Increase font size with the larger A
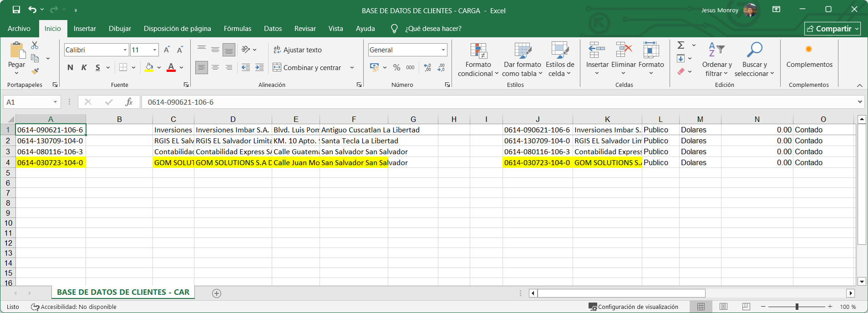Viewport: 868px width, 313px height. [167, 50]
